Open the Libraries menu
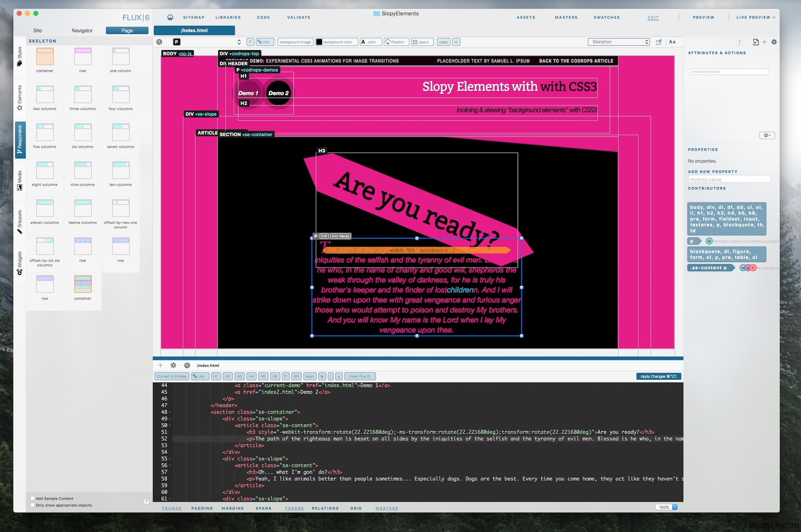The width and height of the screenshot is (801, 532). coord(228,18)
